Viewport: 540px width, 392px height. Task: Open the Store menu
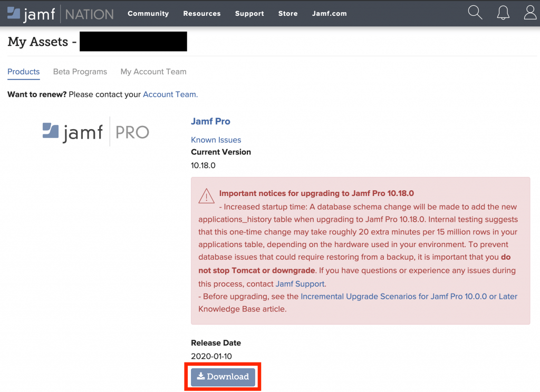[x=288, y=13]
